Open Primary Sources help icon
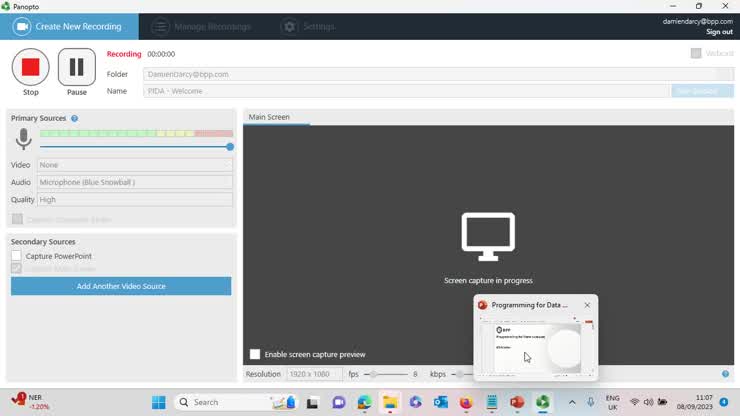 pos(75,118)
